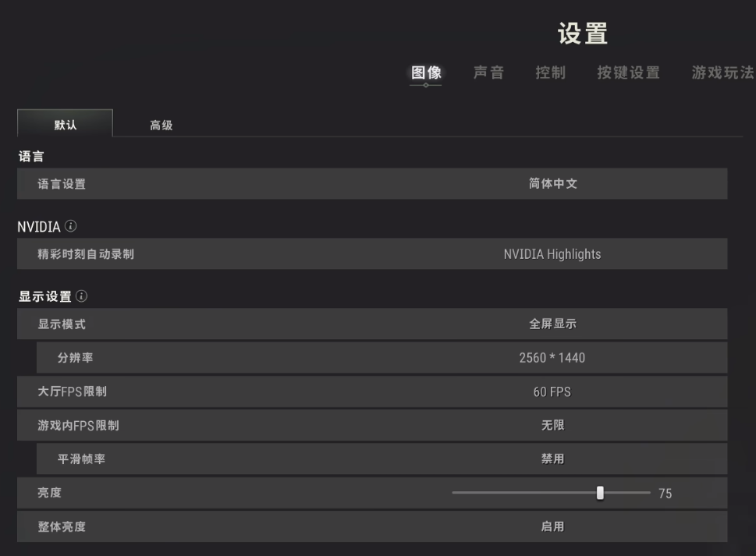Click the info icon next to NVIDIA

point(71,226)
